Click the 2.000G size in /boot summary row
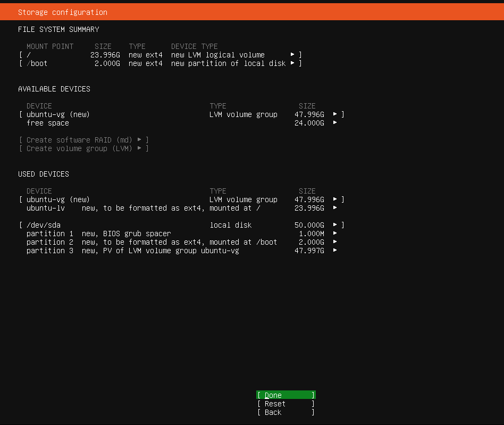Screen dimensions: 504x425 click(107, 63)
